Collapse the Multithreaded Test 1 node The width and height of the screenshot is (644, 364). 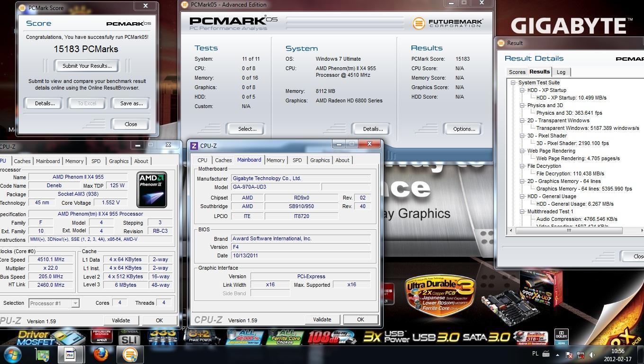pos(522,211)
